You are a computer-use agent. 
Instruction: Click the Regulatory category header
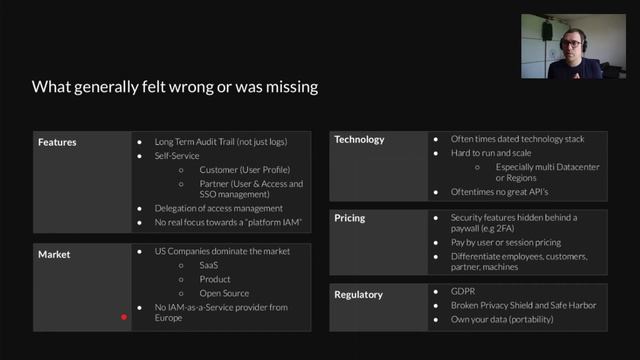358,295
